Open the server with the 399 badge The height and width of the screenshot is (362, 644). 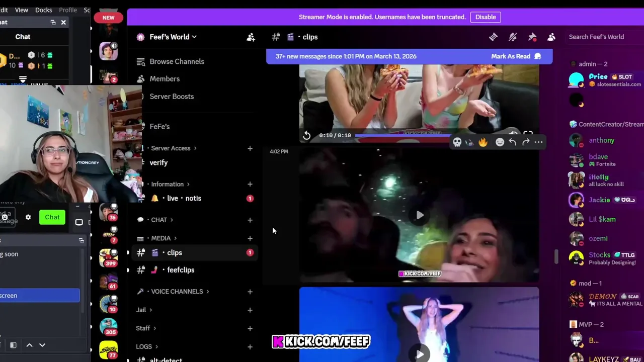108,257
